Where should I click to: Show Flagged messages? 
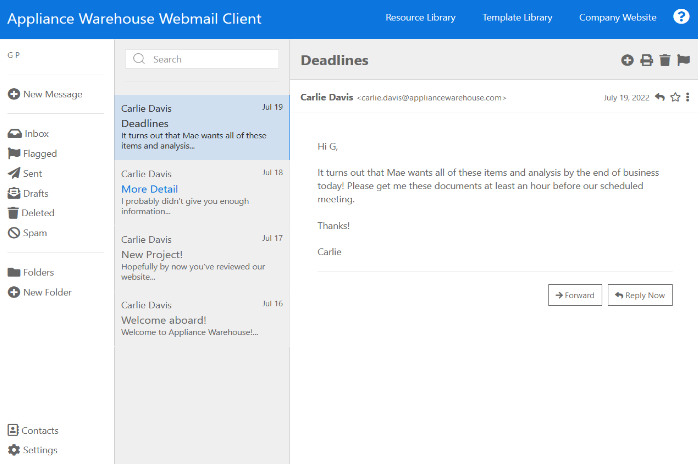pos(32,154)
